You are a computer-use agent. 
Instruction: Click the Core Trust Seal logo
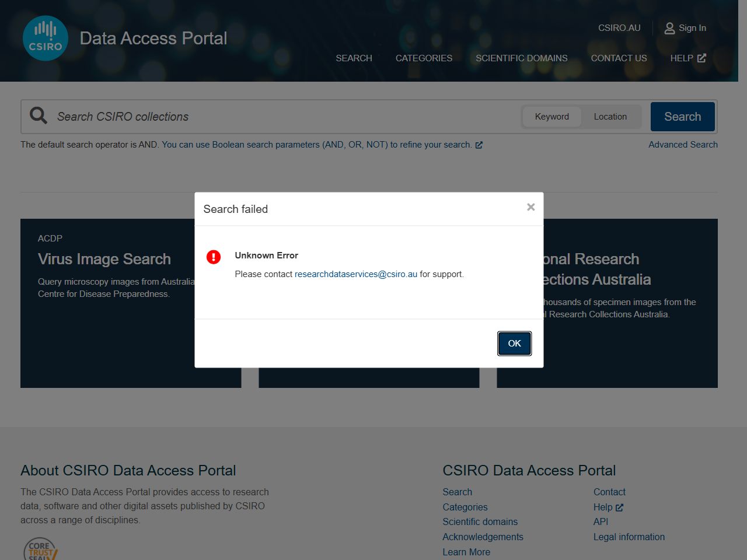coord(40,549)
